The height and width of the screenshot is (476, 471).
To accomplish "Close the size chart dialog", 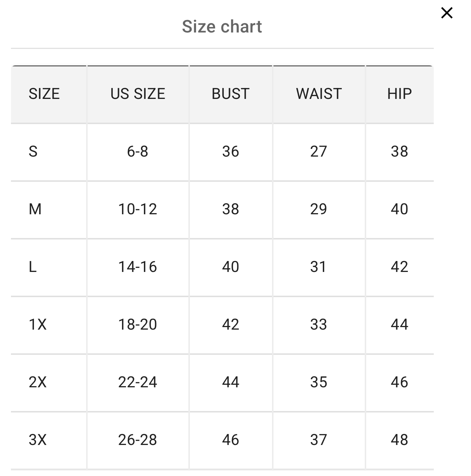I will pos(447,13).
